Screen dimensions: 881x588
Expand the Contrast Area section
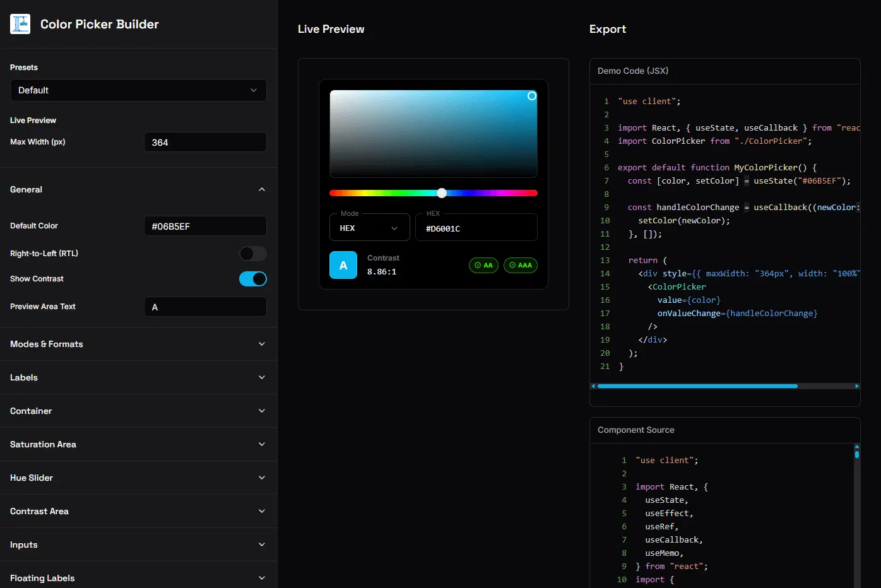tap(138, 511)
